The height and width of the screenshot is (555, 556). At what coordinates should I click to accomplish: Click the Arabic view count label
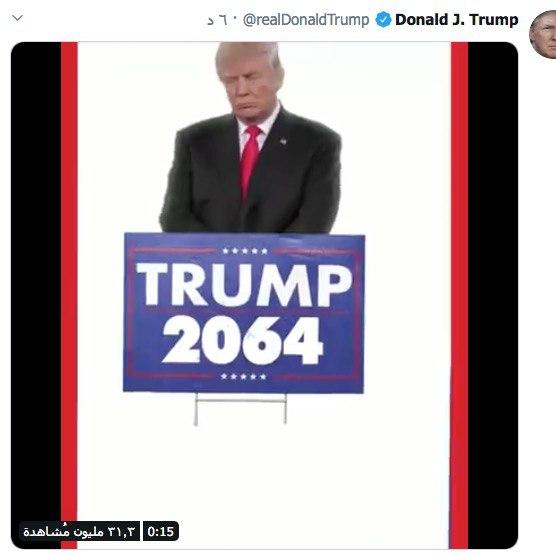point(79,531)
